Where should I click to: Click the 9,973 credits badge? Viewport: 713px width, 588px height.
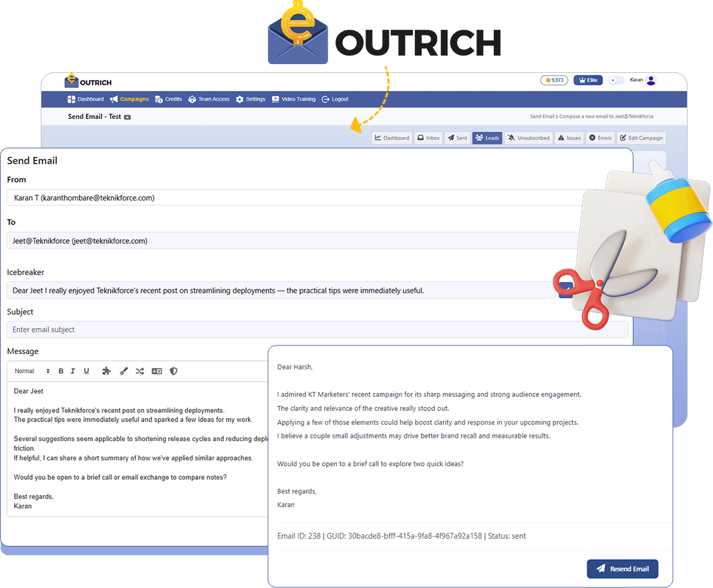554,80
